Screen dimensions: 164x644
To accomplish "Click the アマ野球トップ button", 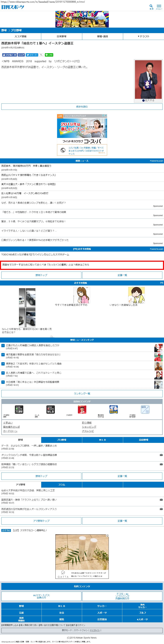I will click(x=41, y=521).
